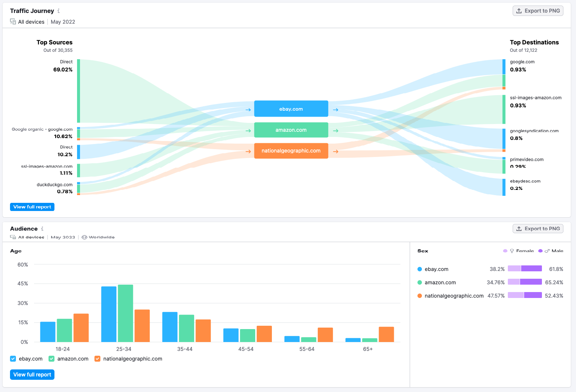Export Audience chart to PNG
The height and width of the screenshot is (392, 576).
coord(538,228)
